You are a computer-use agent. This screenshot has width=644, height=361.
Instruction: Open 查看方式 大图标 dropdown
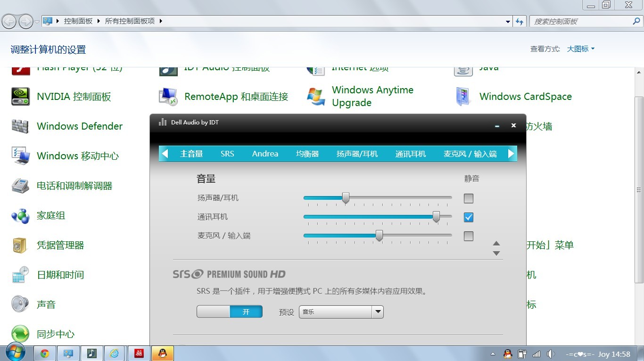click(580, 49)
